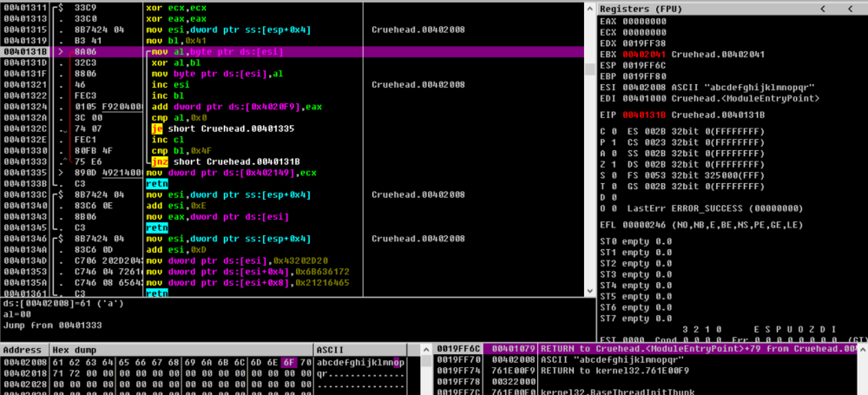The width and height of the screenshot is (868, 395).
Task: Click the ST0 empty FPU register row
Action: (636, 241)
